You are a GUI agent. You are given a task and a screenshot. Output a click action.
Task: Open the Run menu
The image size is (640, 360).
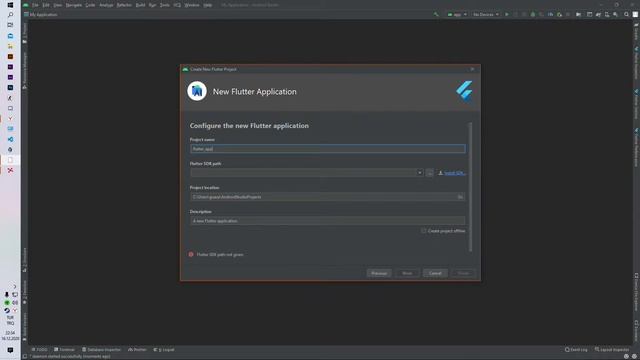pos(152,5)
